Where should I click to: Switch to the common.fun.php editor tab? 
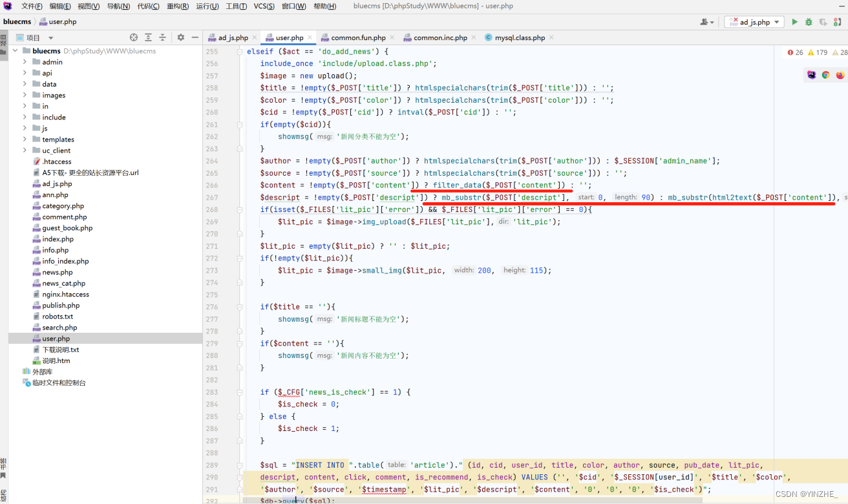[358, 38]
